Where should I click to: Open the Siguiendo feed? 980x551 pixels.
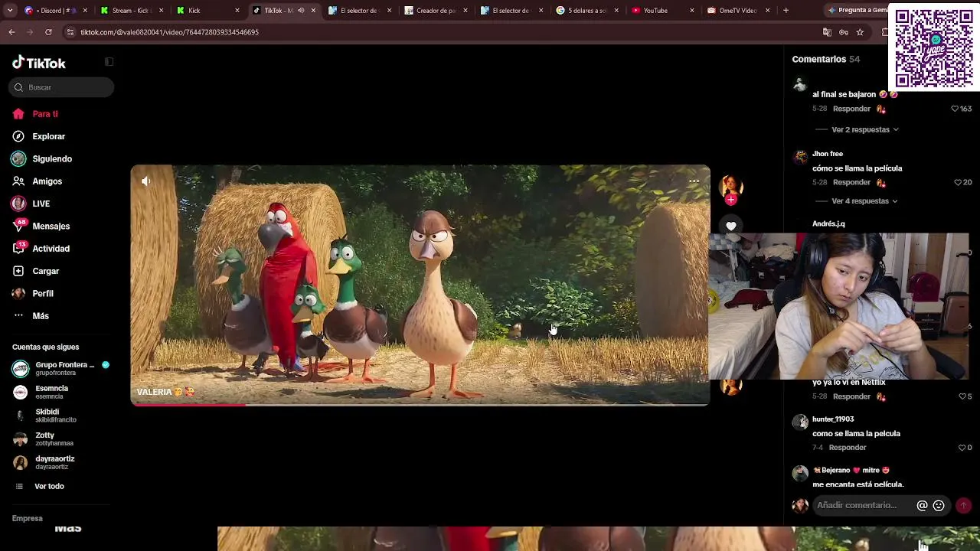(52, 159)
